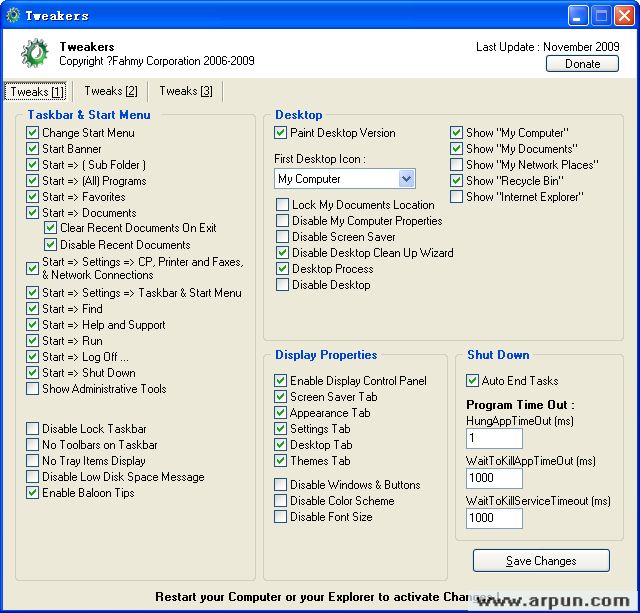Image resolution: width=640 pixels, height=613 pixels.
Task: Click the Save Changes button
Action: pos(541,561)
